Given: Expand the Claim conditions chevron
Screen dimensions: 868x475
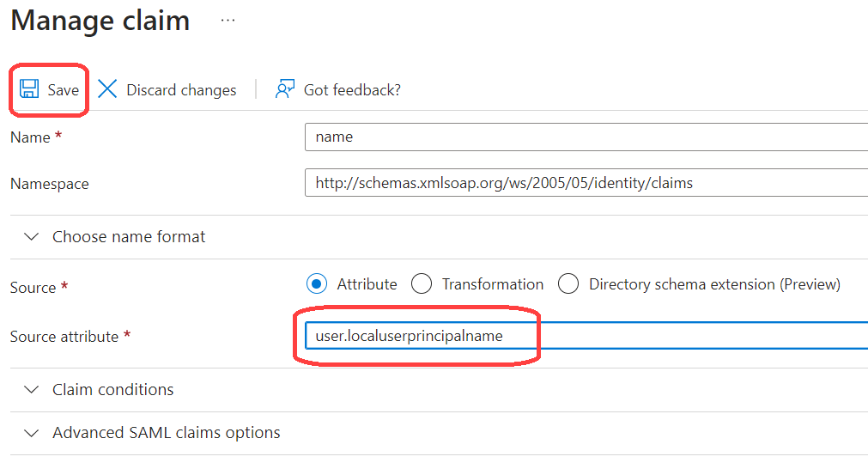Looking at the screenshot, I should coord(32,390).
